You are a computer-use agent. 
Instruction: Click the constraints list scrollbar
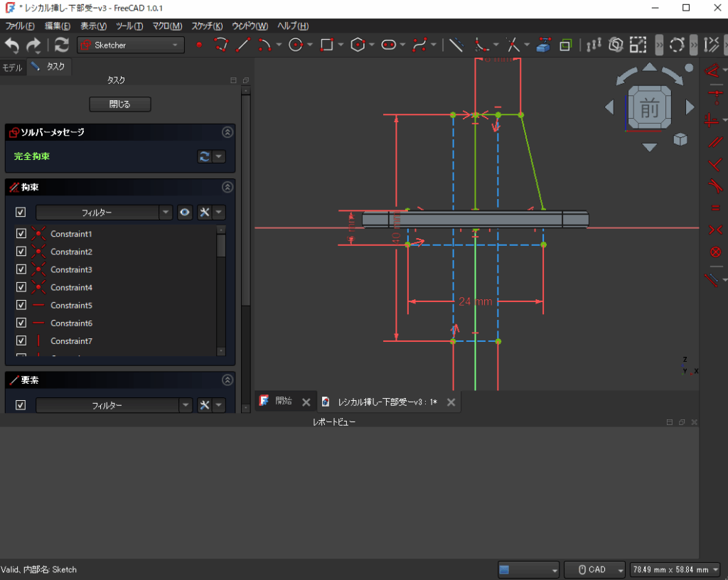pos(221,245)
